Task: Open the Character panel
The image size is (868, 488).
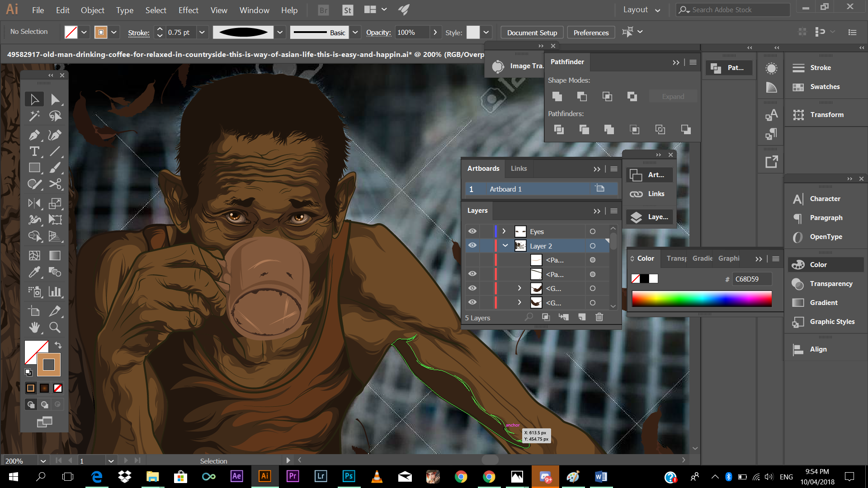Action: pos(825,199)
